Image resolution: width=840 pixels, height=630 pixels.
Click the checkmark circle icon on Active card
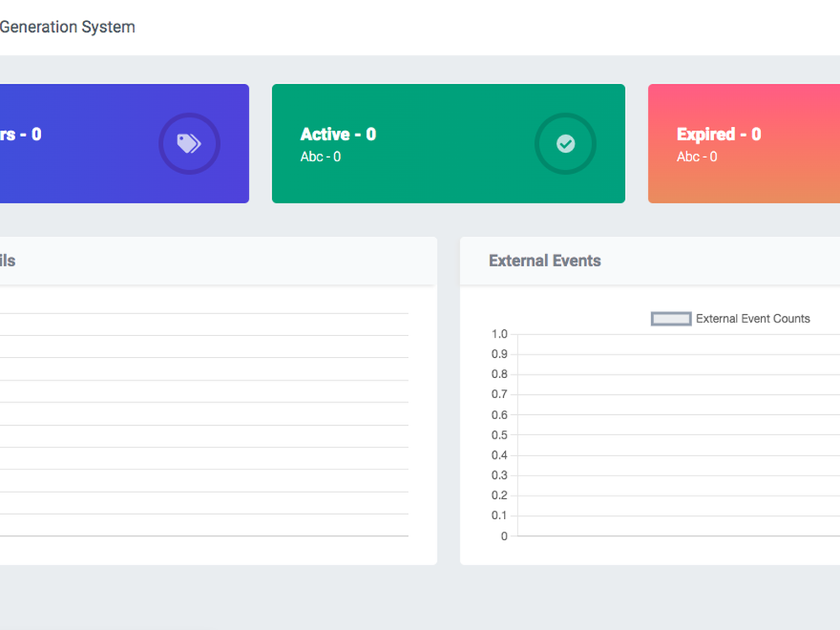point(565,144)
